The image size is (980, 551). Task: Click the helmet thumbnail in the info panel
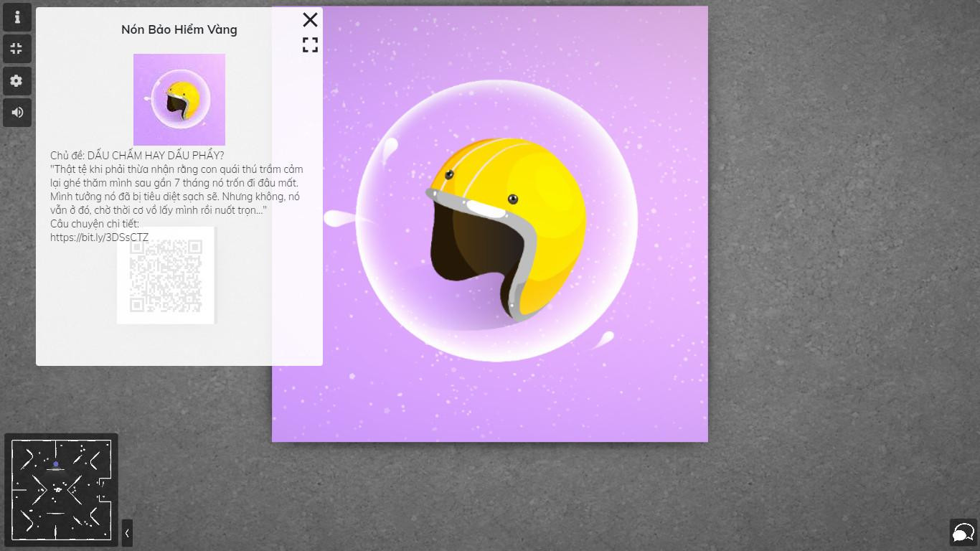pyautogui.click(x=179, y=100)
